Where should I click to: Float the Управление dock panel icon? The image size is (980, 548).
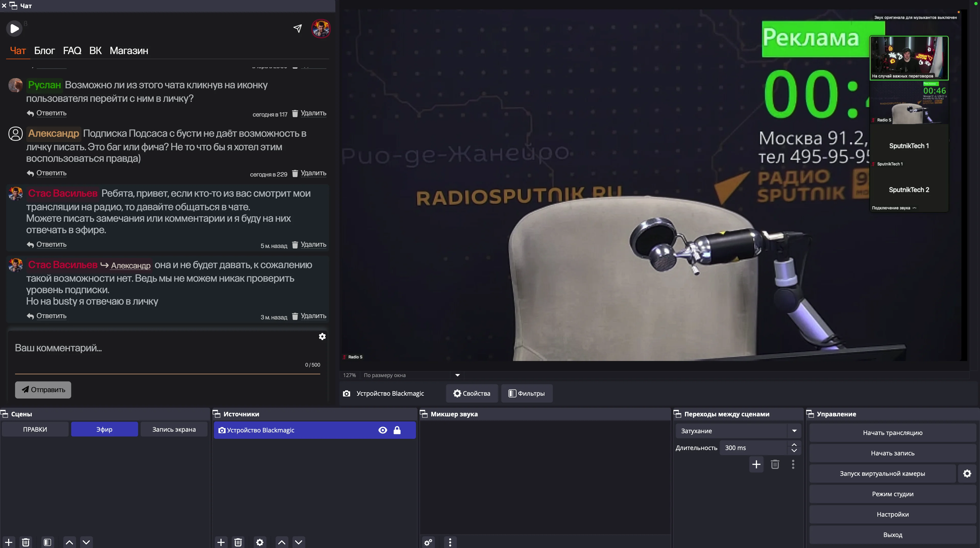[810, 414]
